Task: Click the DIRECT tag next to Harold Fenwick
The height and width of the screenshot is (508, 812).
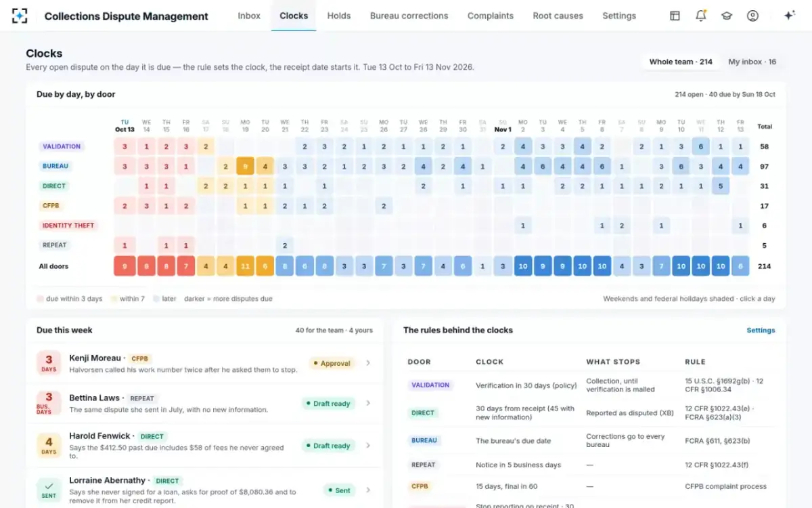Action: coord(152,436)
